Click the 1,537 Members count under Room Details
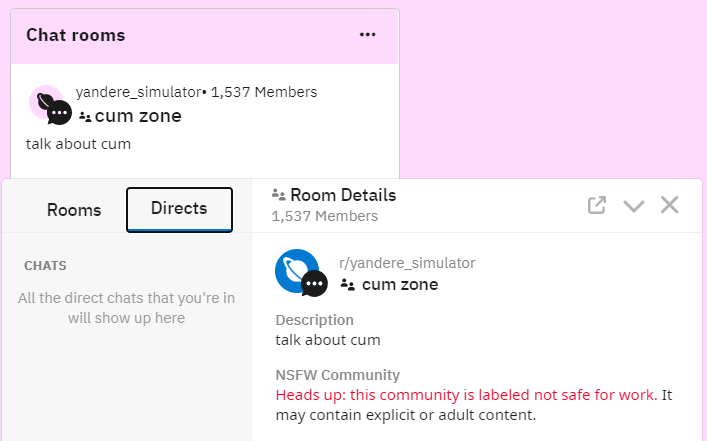 point(325,216)
